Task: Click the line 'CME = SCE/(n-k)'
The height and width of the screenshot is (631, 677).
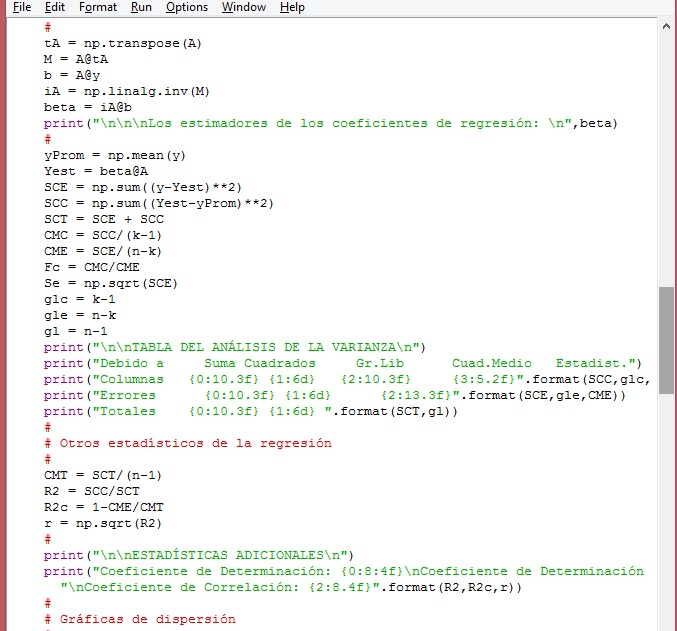Action: (x=103, y=251)
